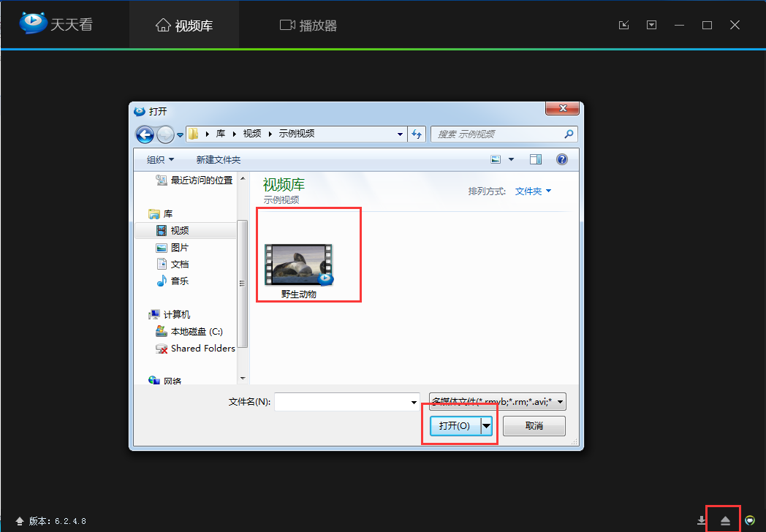Click the colorful chat icon at bottom right

(749, 520)
